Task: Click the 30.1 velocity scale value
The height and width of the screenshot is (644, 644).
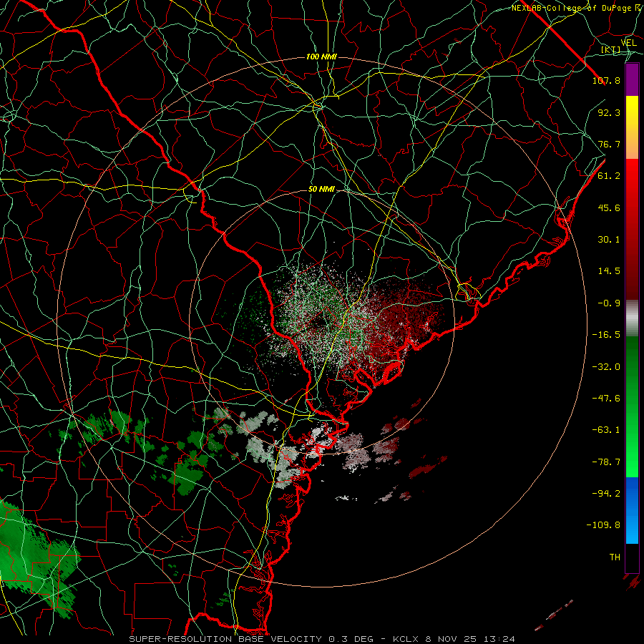Action: point(609,240)
